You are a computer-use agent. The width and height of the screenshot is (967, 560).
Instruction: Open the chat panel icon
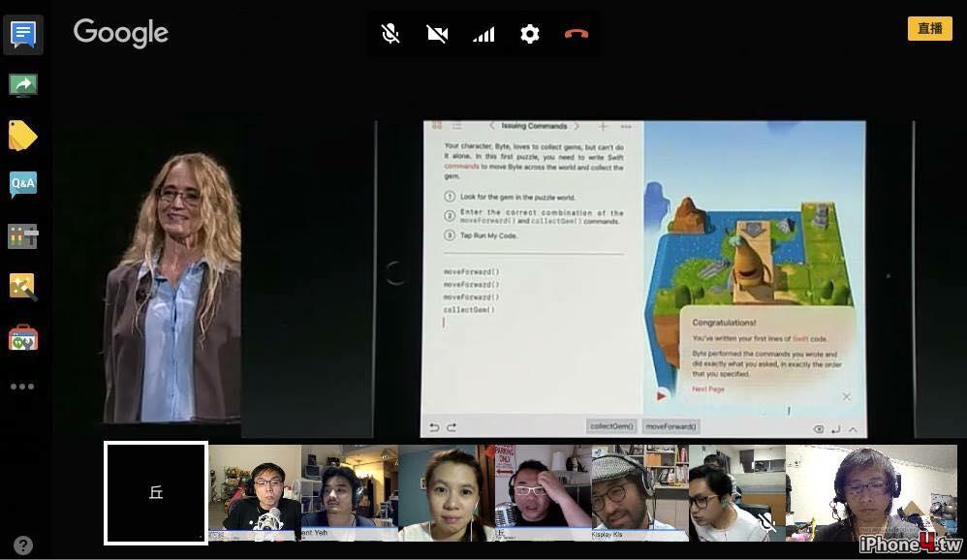pos(23,35)
